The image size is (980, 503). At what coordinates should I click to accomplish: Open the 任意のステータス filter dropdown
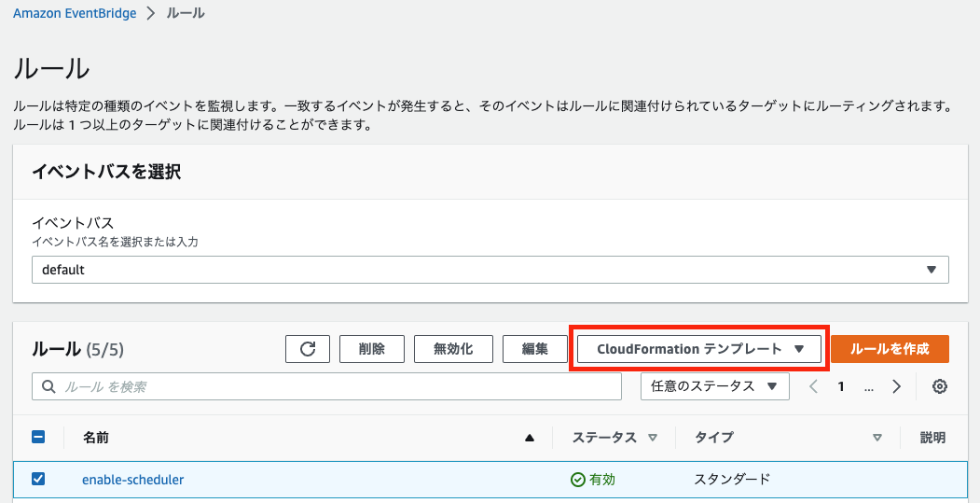[x=714, y=386]
